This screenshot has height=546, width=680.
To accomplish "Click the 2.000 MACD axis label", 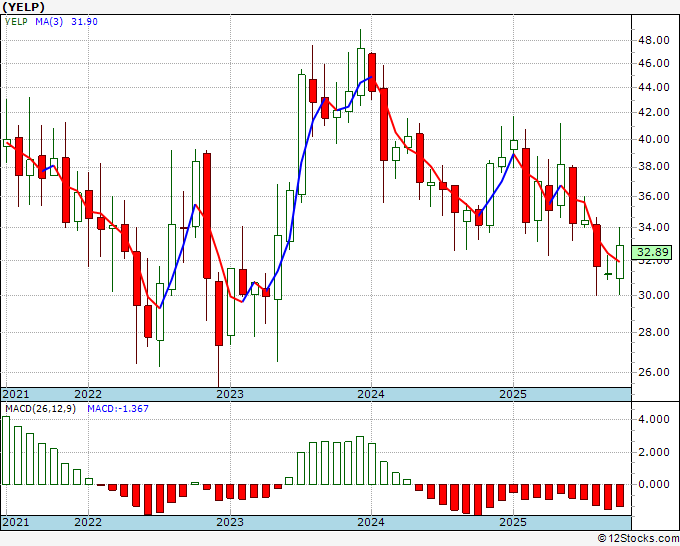I will pyautogui.click(x=653, y=452).
